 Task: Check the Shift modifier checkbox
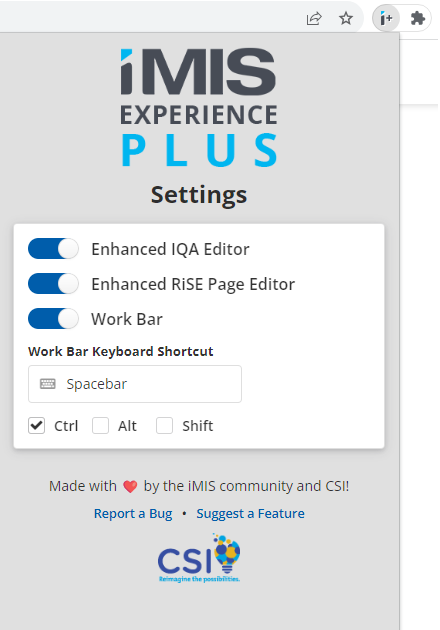[164, 425]
